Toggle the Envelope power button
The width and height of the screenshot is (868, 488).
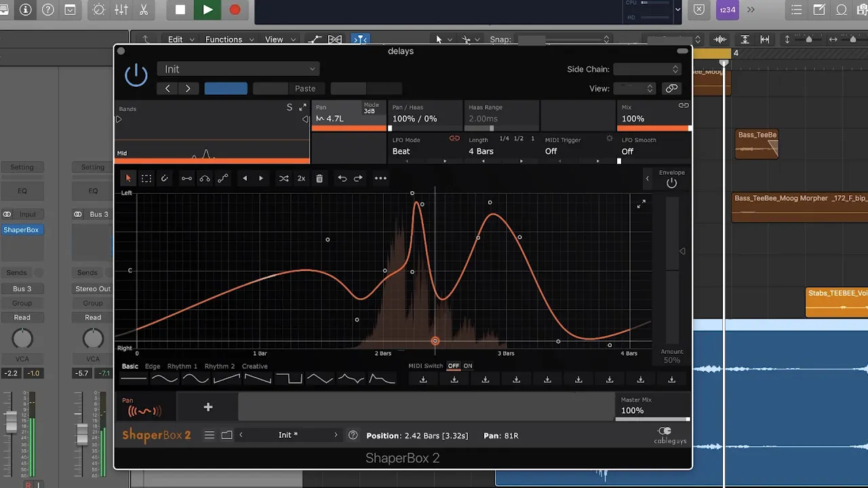(672, 183)
